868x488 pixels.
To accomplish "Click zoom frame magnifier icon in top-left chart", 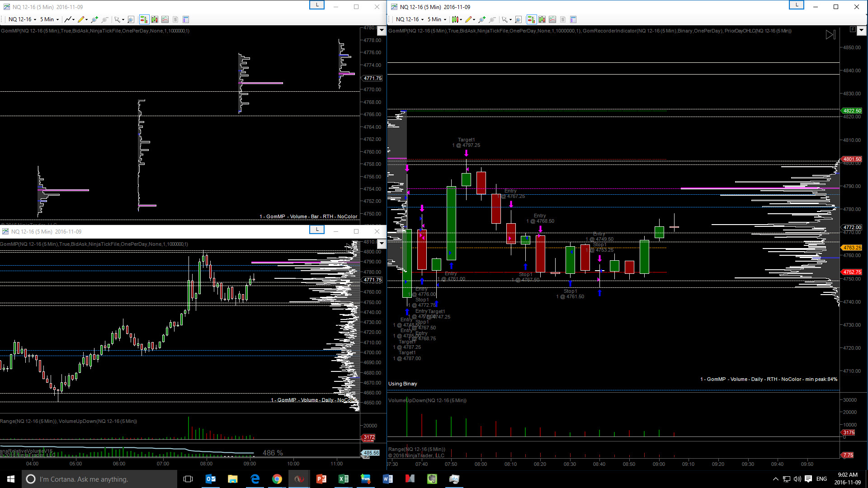I will pos(131,19).
